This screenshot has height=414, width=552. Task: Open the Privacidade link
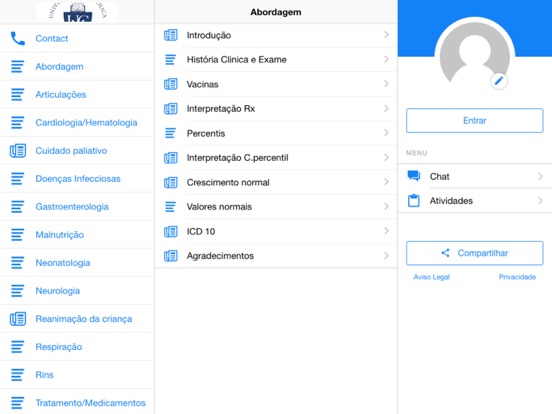[x=517, y=277]
